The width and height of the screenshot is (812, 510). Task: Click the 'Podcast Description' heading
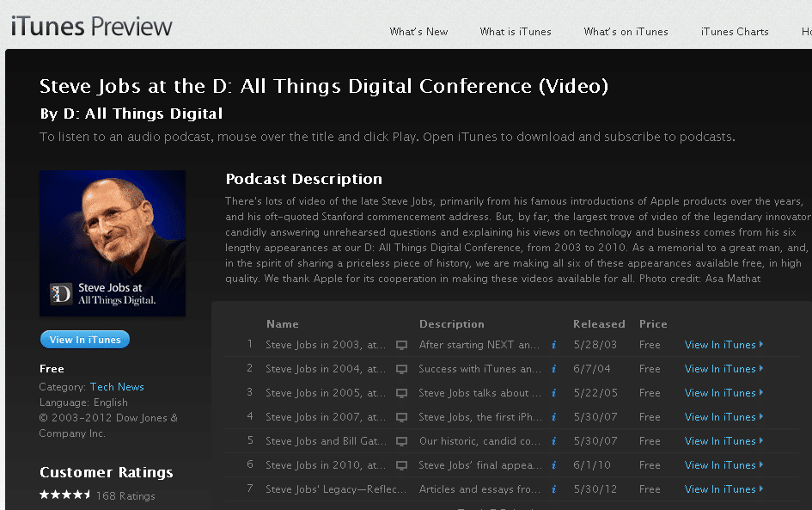tap(304, 179)
